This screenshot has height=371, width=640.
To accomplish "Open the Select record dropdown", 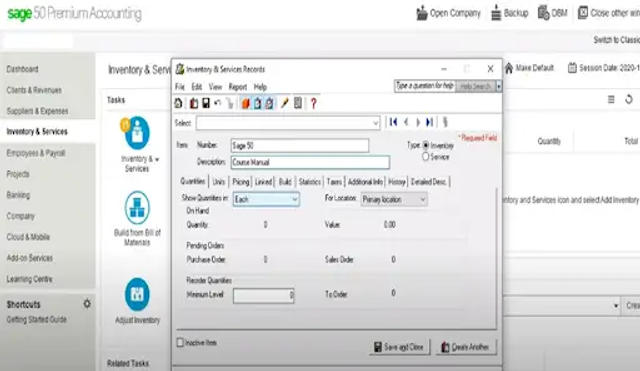I will point(376,123).
